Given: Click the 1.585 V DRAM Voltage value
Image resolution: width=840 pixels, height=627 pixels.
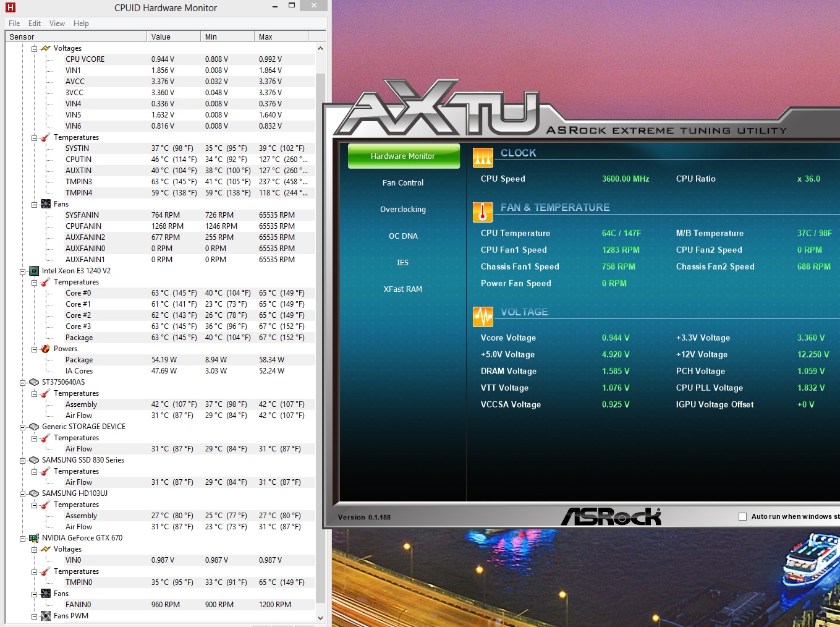Looking at the screenshot, I should [616, 371].
